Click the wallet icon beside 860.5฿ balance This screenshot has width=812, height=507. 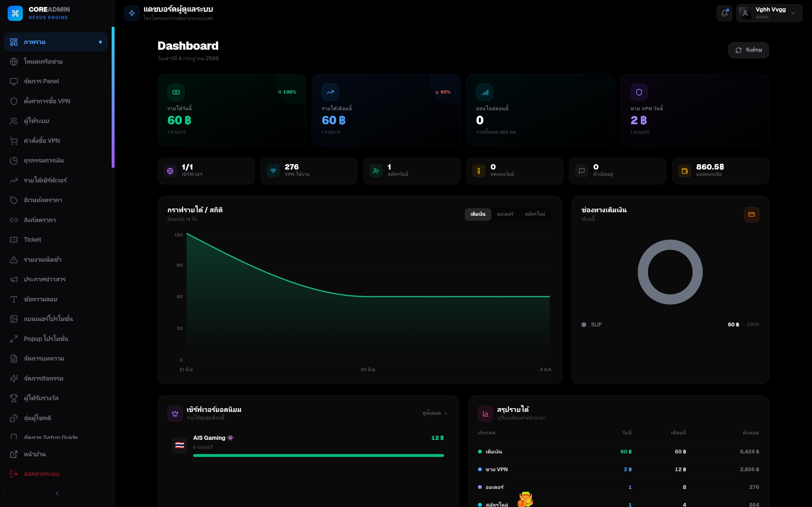coord(684,171)
